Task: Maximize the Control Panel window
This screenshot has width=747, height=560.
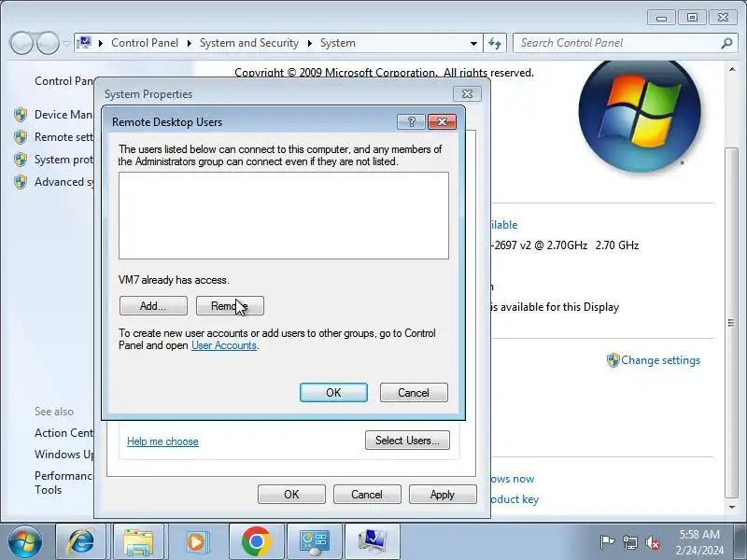Action: pyautogui.click(x=692, y=18)
